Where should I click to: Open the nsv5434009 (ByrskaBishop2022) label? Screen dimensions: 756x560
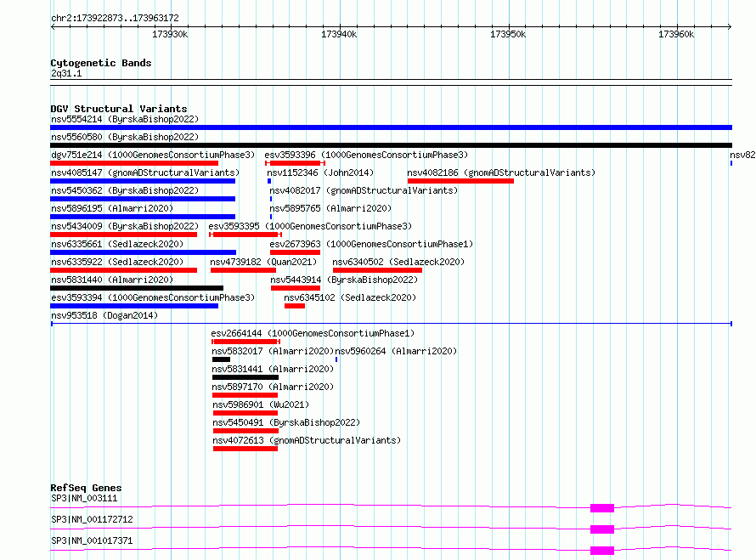[125, 226]
